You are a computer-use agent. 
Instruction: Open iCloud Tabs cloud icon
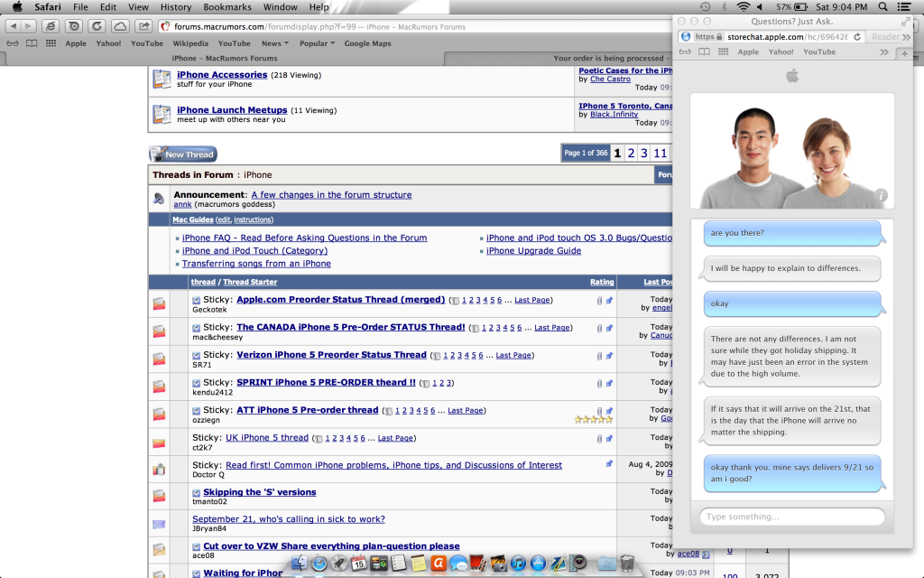(120, 26)
